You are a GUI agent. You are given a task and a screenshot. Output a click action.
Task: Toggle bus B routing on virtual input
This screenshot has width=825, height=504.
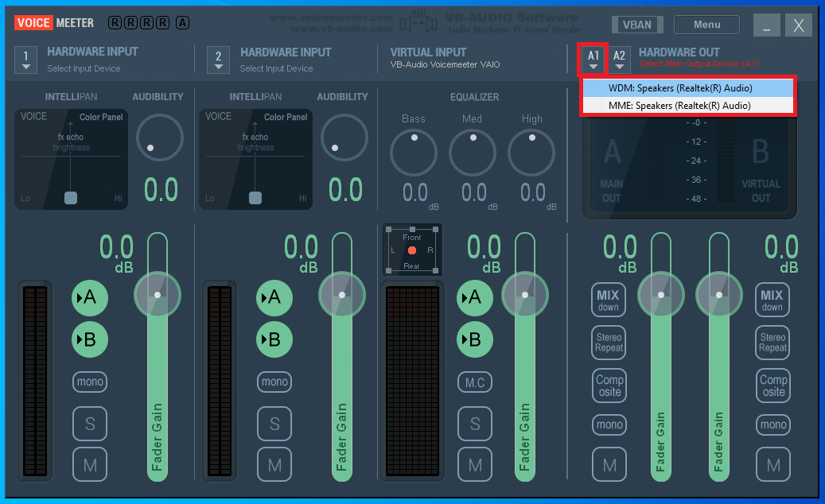[x=475, y=339]
